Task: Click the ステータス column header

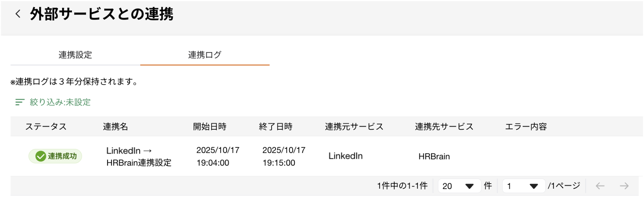Action: click(x=46, y=127)
